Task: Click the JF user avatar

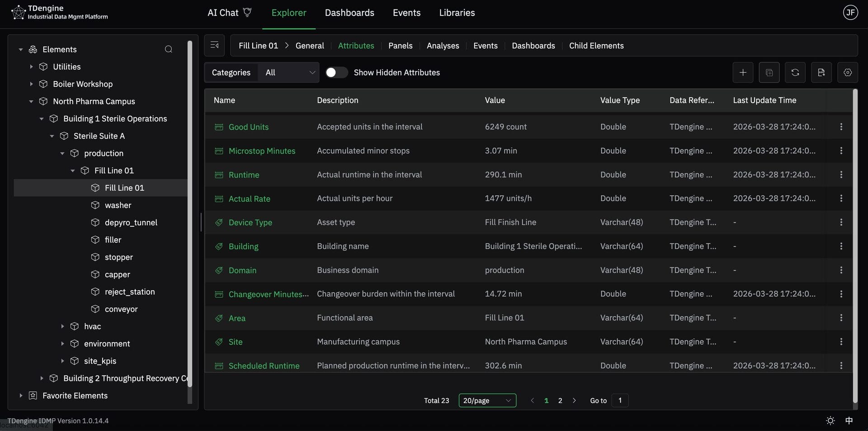Action: click(850, 12)
